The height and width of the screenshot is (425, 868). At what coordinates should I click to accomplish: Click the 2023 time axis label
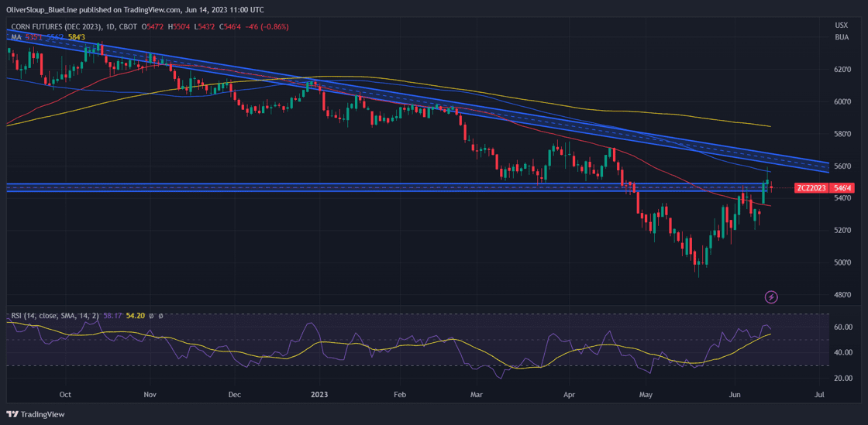319,395
